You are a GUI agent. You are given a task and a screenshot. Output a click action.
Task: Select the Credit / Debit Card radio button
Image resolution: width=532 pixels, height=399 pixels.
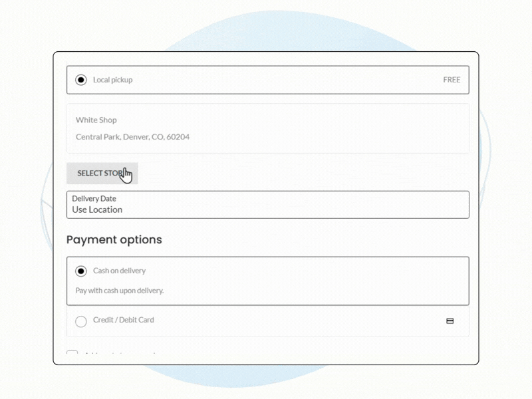pos(81,321)
